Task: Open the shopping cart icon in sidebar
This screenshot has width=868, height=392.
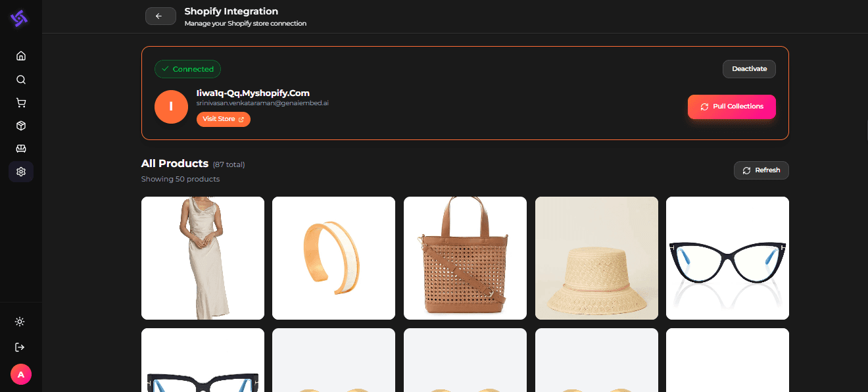Action: pos(20,102)
